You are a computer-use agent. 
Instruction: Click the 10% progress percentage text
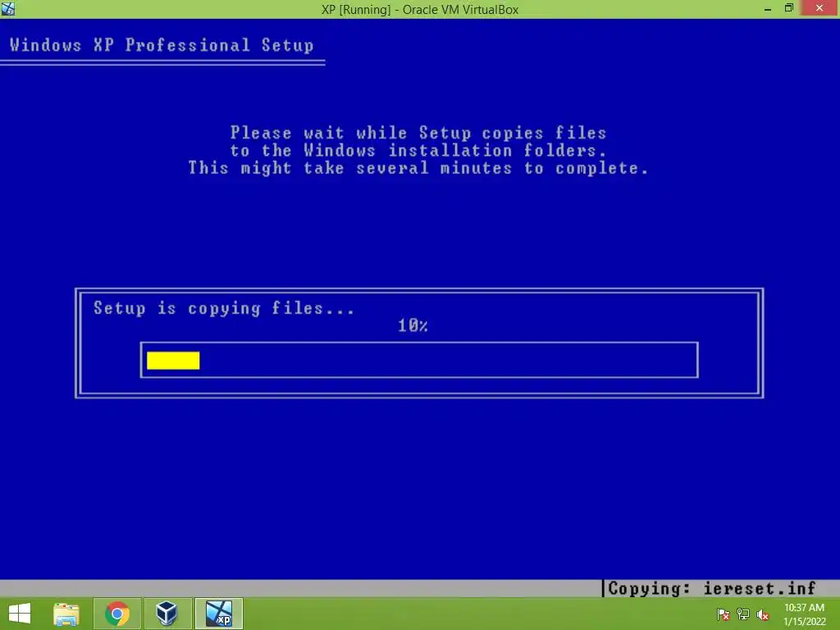[x=413, y=325]
